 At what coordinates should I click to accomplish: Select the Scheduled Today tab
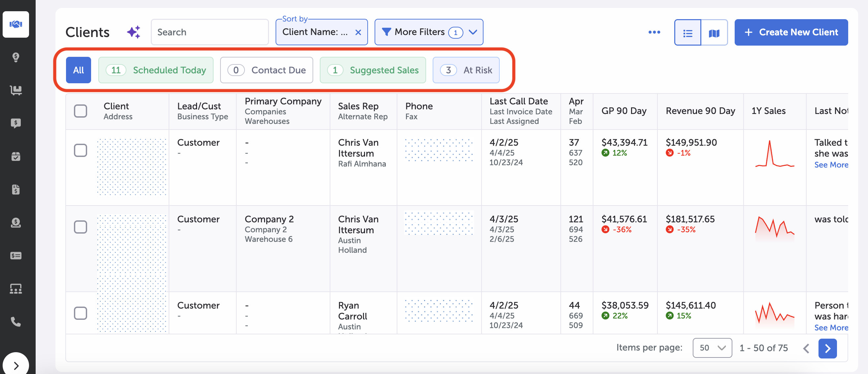click(156, 70)
